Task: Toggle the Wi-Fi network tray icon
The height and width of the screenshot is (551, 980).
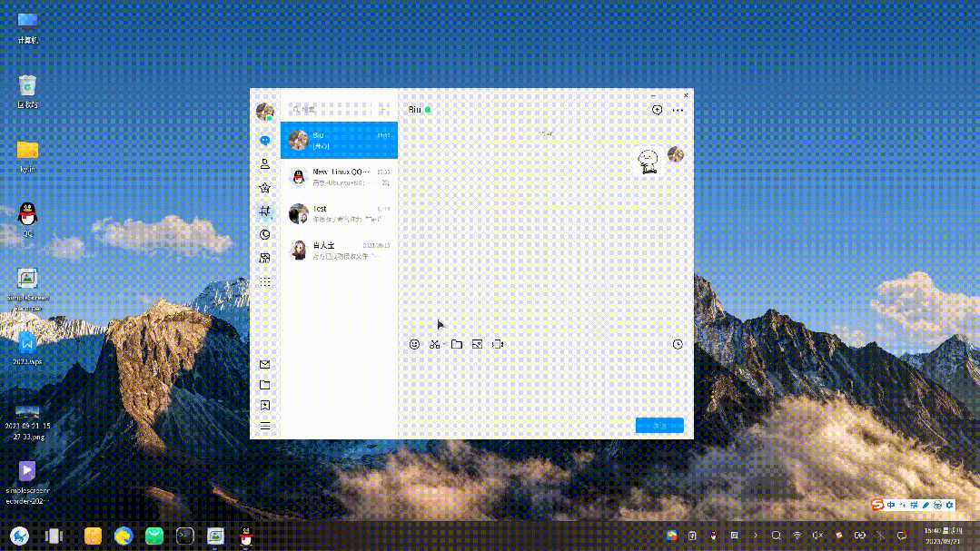Action: [x=797, y=536]
